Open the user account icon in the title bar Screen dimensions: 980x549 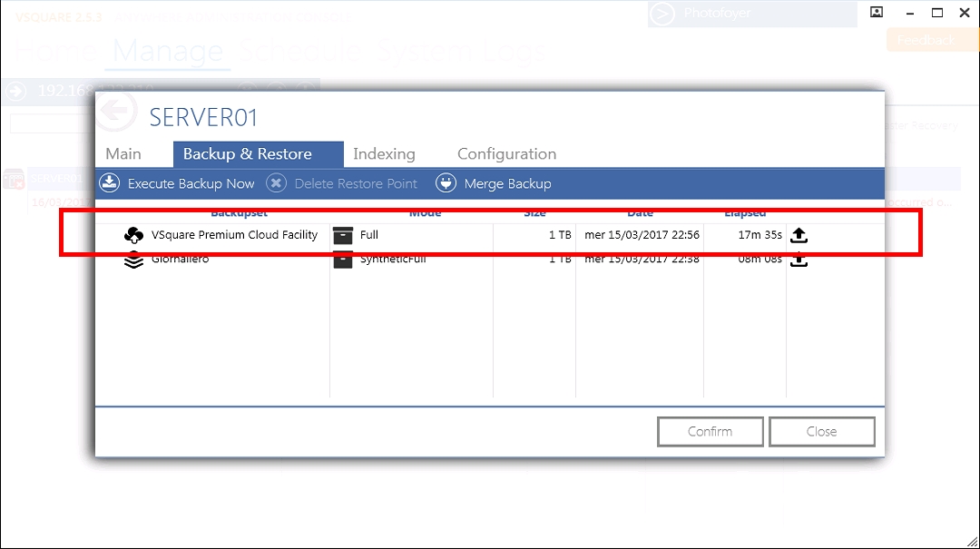(x=877, y=13)
